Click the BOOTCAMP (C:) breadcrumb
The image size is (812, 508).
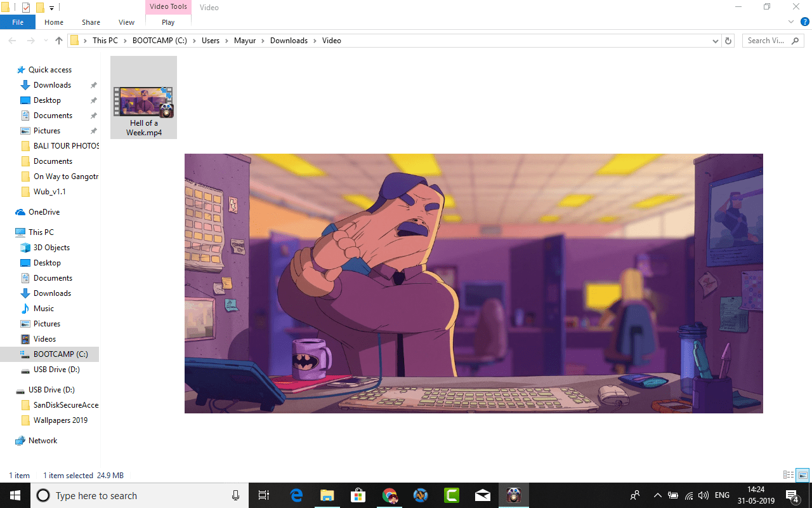[159, 41]
